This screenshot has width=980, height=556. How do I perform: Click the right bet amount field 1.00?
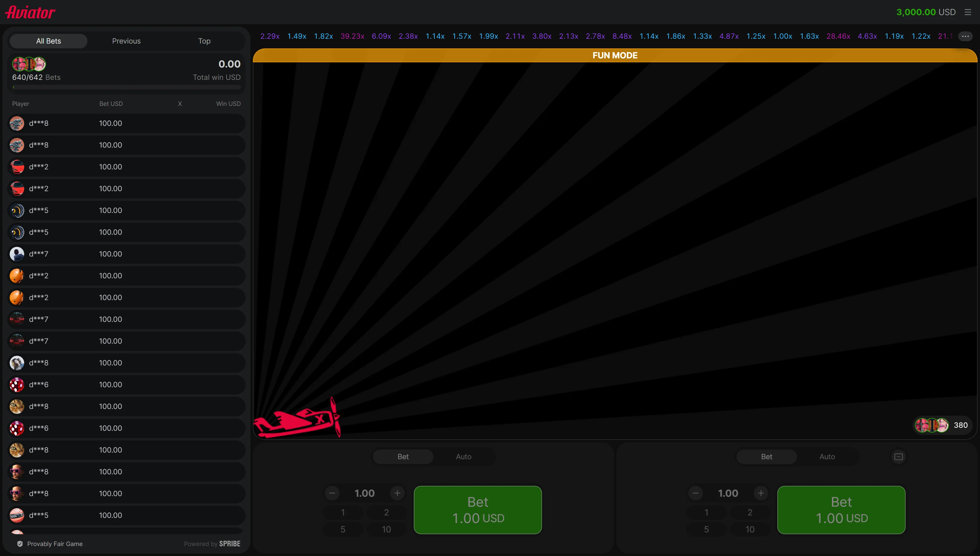(x=728, y=493)
